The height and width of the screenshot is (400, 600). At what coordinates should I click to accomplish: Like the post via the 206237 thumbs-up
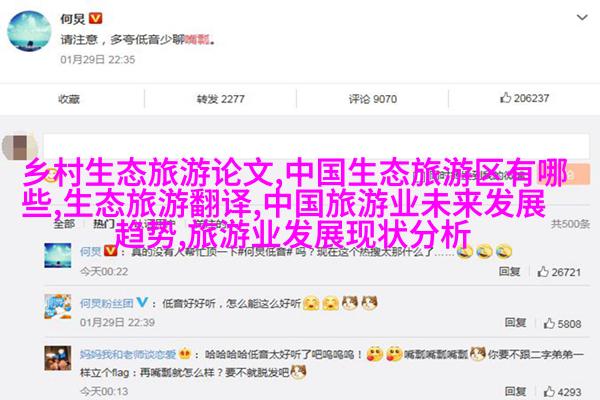pyautogui.click(x=524, y=98)
